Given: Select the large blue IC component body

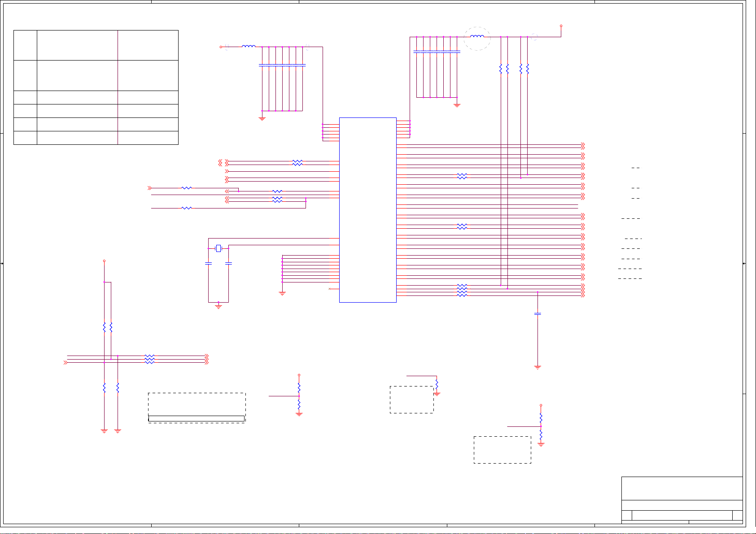Looking at the screenshot, I should (368, 210).
